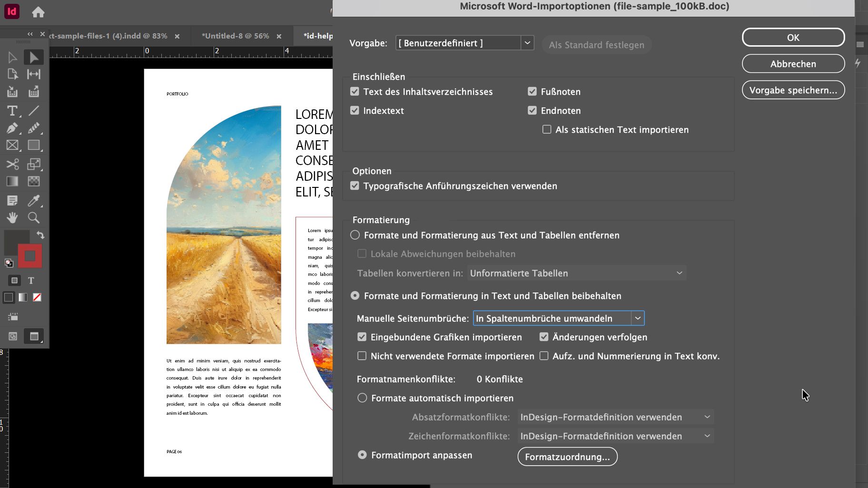Open Tabellen konvertieren in dropdown
The height and width of the screenshot is (488, 868).
pyautogui.click(x=576, y=273)
